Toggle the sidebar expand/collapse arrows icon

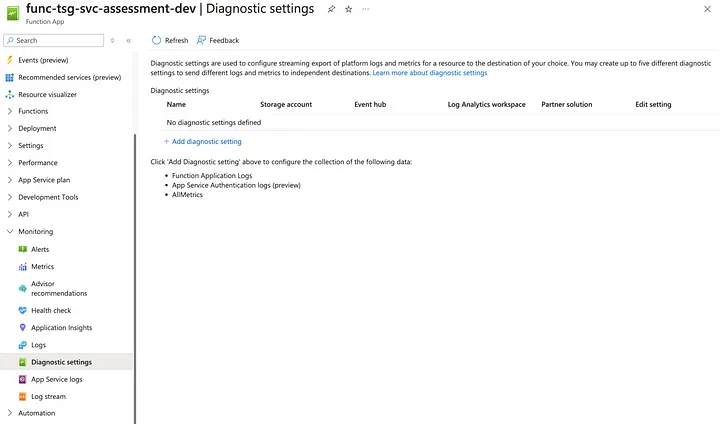[x=112, y=40]
